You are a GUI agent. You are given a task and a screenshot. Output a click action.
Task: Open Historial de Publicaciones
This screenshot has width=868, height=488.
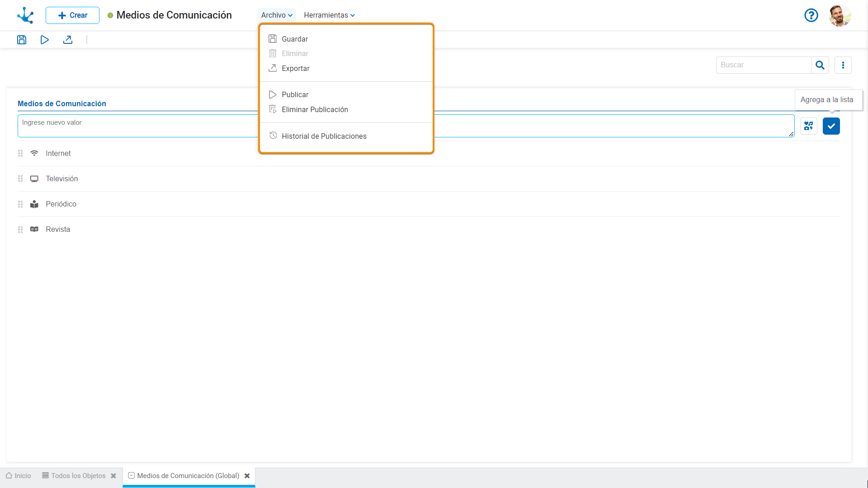click(x=346, y=136)
